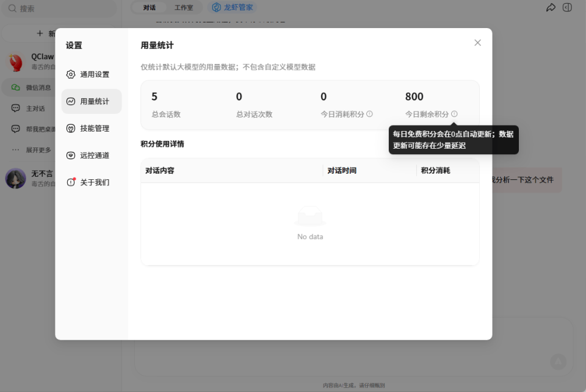
Task: Open 通用设置 in settings sidebar
Action: tap(92, 74)
